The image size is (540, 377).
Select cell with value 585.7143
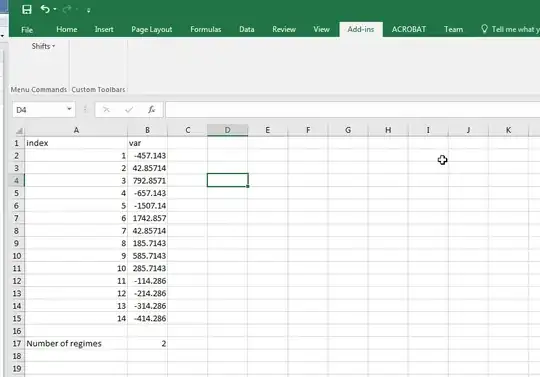147,256
